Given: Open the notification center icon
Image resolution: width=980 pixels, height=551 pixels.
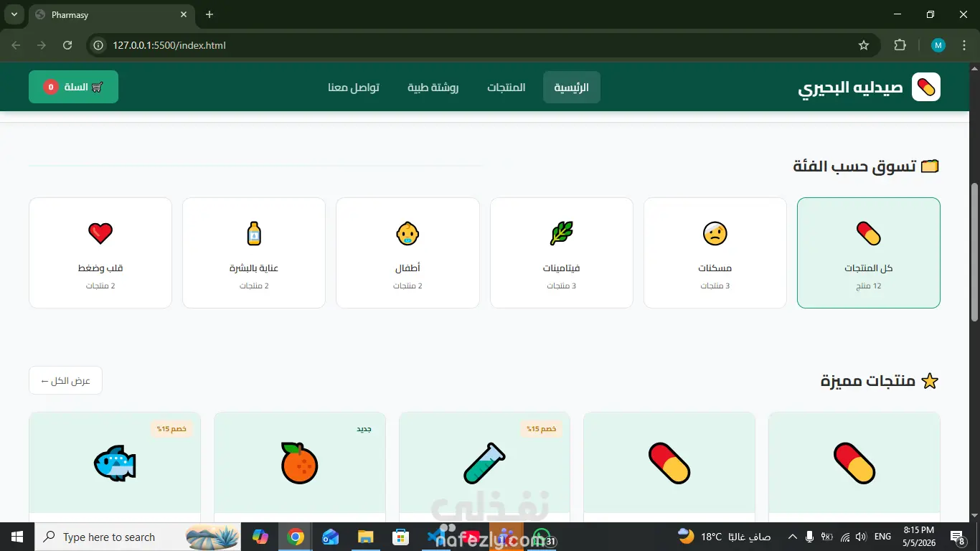Looking at the screenshot, I should pos(957,537).
